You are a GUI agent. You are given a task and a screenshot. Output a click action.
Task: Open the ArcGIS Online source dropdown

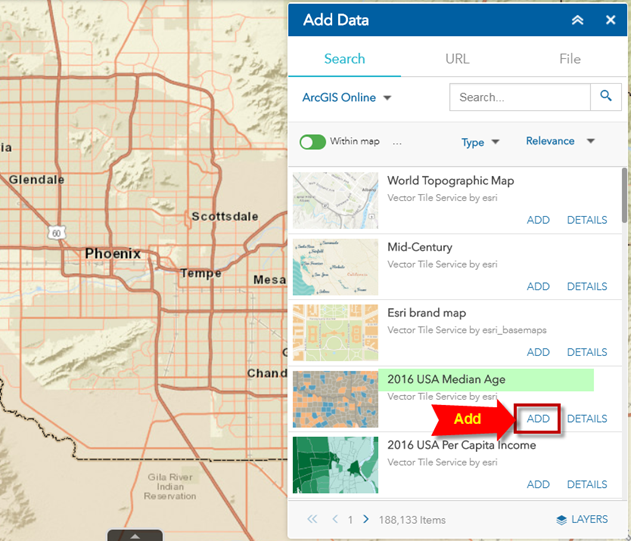pos(347,98)
